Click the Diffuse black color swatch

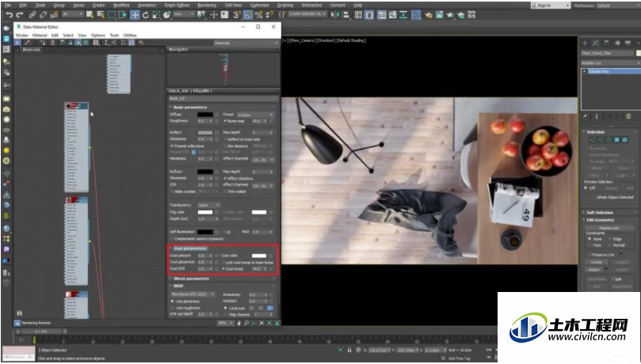pyautogui.click(x=205, y=115)
